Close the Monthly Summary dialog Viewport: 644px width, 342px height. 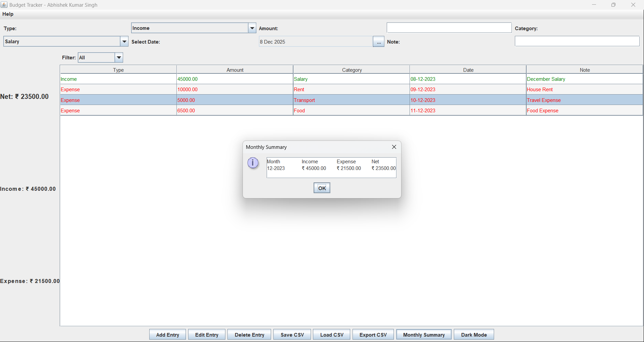394,147
